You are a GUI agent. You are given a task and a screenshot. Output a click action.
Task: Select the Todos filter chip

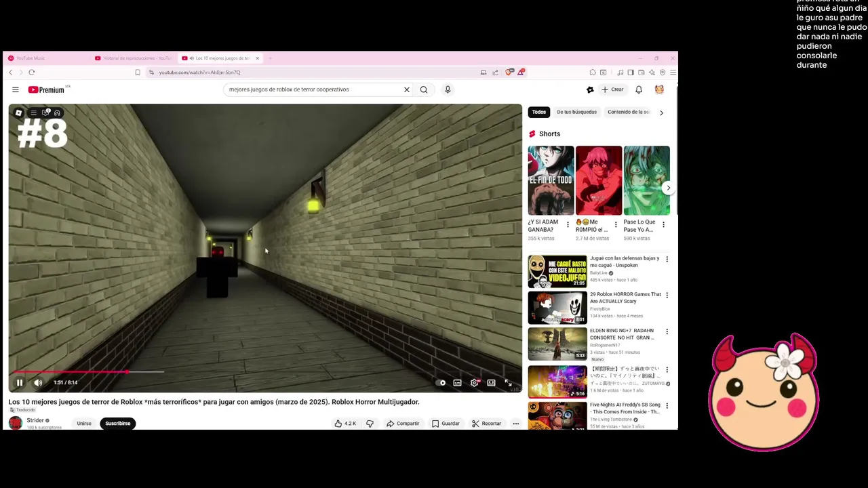click(x=539, y=112)
